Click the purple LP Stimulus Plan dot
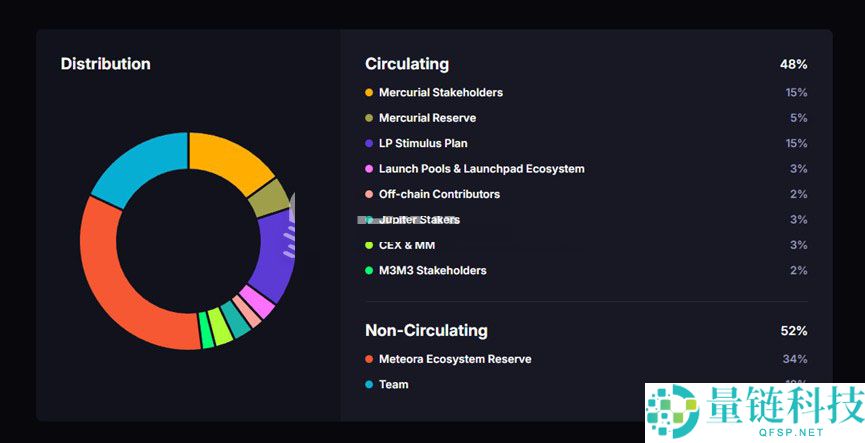This screenshot has width=865, height=443. coord(369,144)
